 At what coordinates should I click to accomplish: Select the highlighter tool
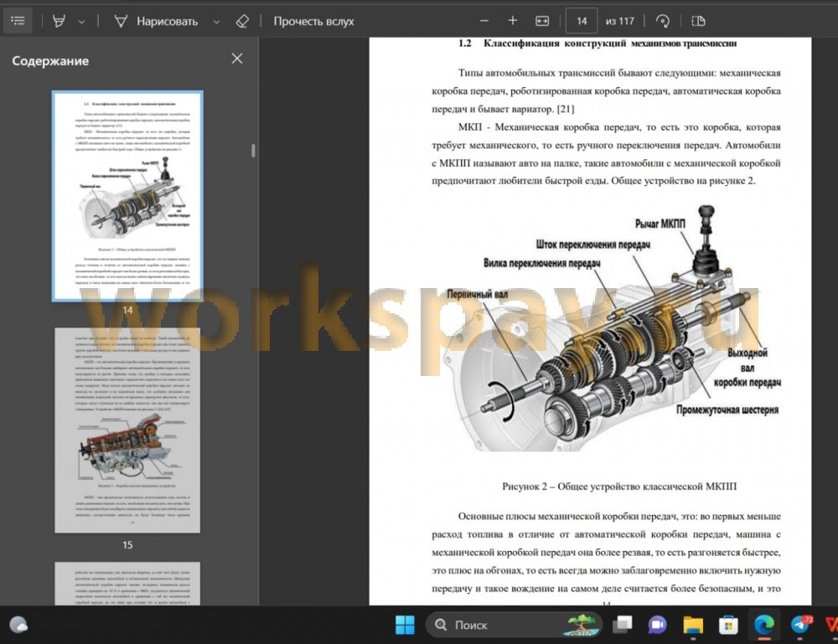[59, 22]
